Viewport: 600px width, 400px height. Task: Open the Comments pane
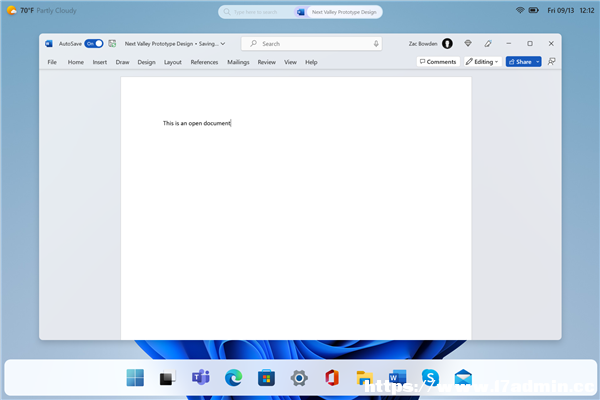click(438, 62)
